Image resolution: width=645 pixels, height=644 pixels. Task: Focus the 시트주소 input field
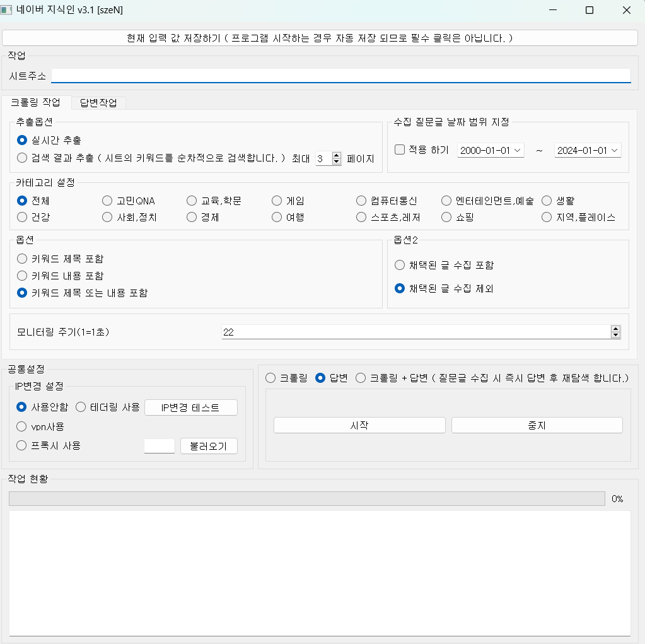[x=340, y=76]
